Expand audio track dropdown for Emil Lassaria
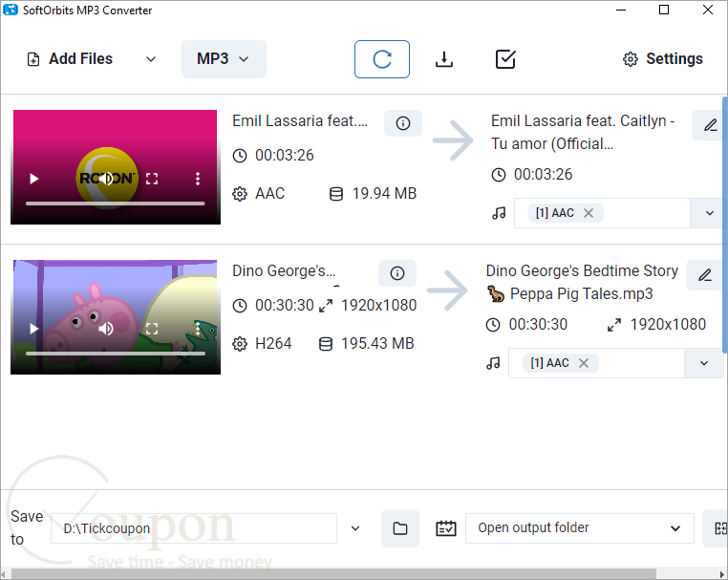Image resolution: width=728 pixels, height=580 pixels. (x=709, y=213)
